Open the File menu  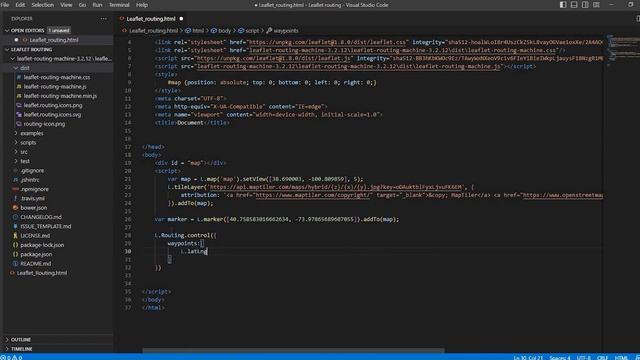tap(5, 5)
